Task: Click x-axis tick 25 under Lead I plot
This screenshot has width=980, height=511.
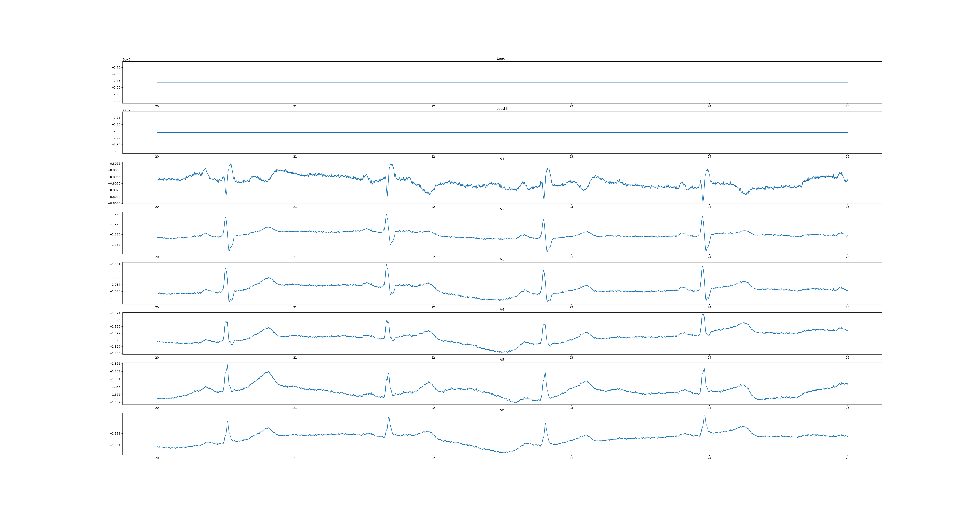Action: tap(847, 106)
